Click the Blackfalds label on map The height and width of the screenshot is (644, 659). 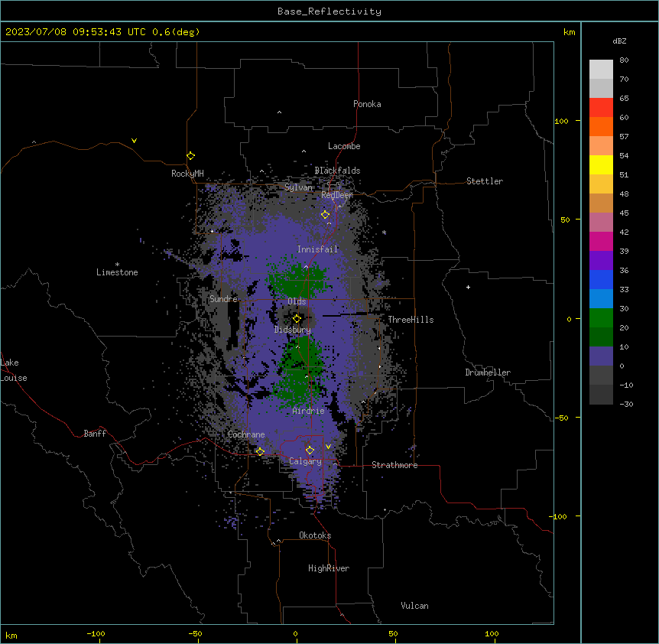coord(337,171)
